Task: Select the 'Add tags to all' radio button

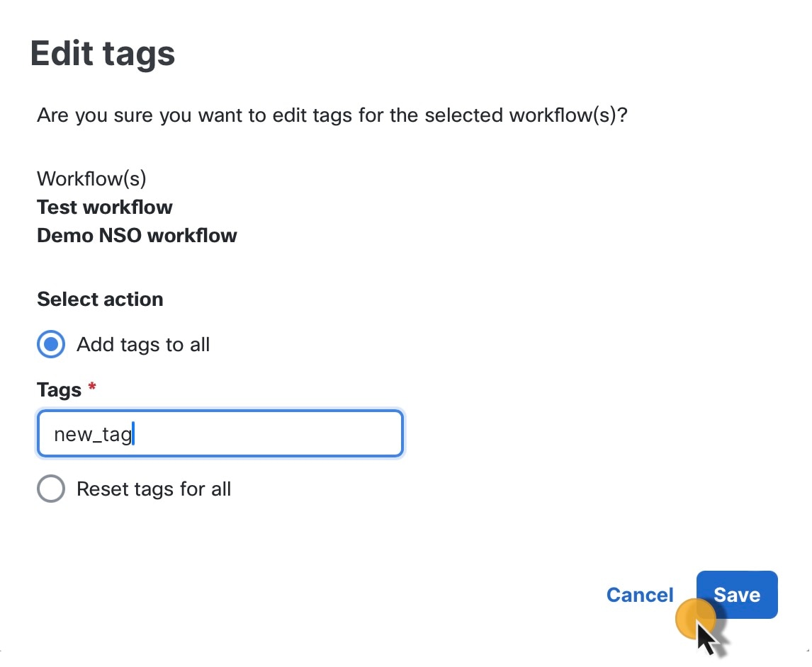Action: (51, 345)
